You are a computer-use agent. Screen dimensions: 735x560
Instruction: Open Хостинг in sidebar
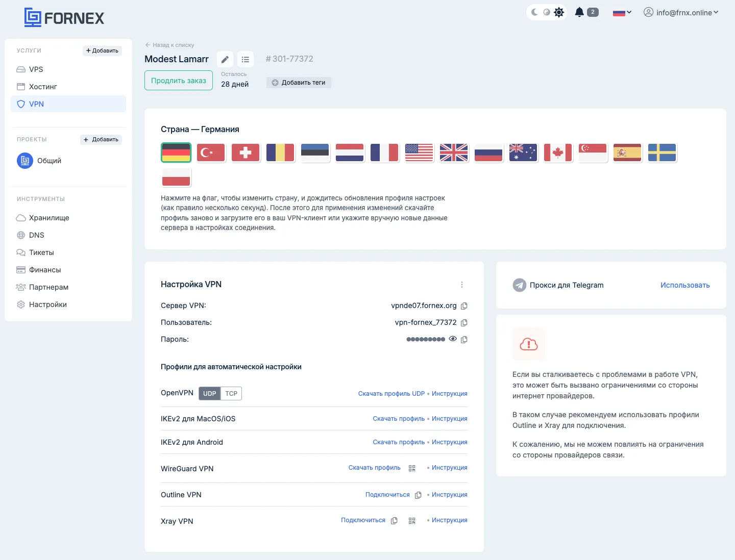pos(68,87)
